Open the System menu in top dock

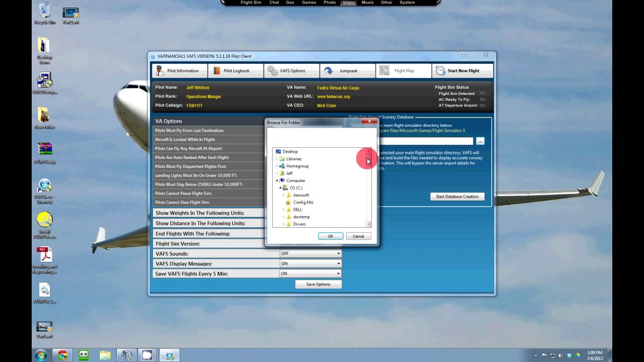(x=408, y=3)
